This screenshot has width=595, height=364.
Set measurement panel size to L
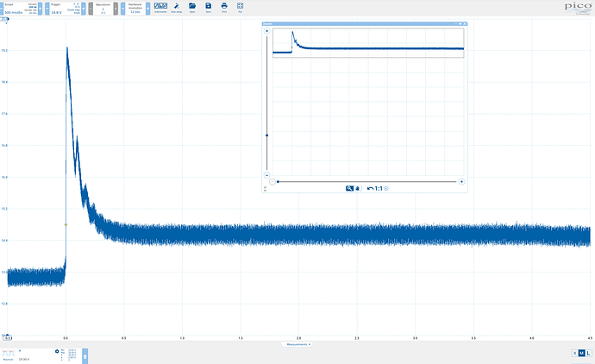[x=588, y=354]
